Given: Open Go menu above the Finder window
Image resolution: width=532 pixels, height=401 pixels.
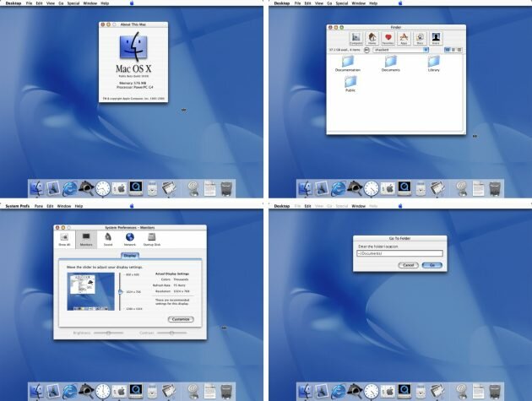Looking at the screenshot, I should pos(329,3).
